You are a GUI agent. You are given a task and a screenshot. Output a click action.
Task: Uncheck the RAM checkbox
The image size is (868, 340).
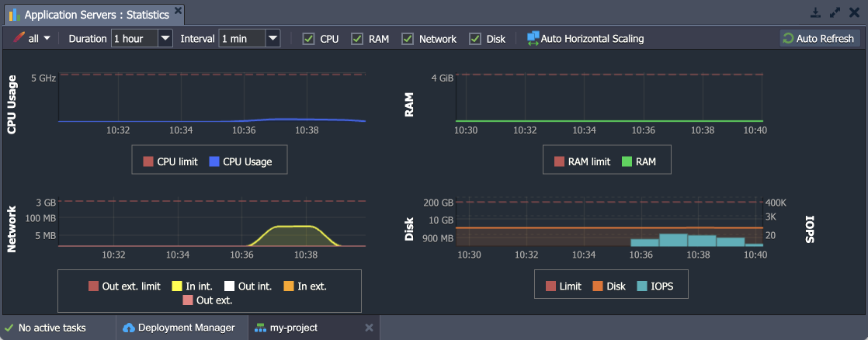pyautogui.click(x=357, y=39)
